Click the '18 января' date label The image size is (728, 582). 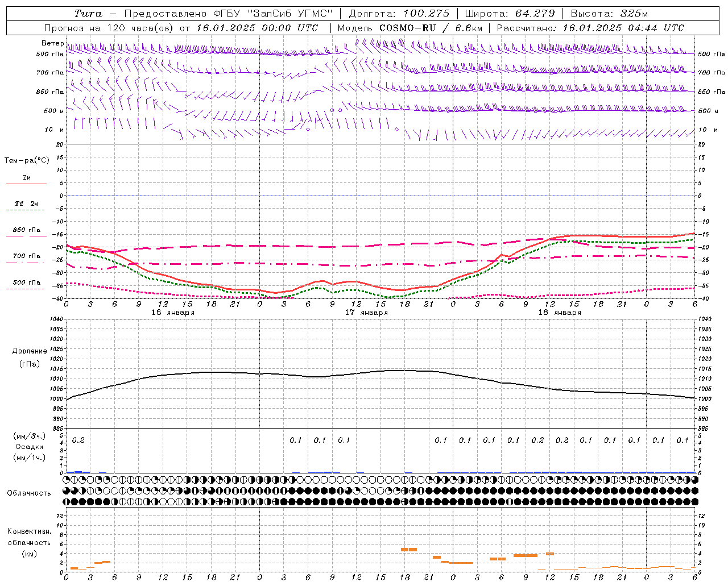coord(560,313)
